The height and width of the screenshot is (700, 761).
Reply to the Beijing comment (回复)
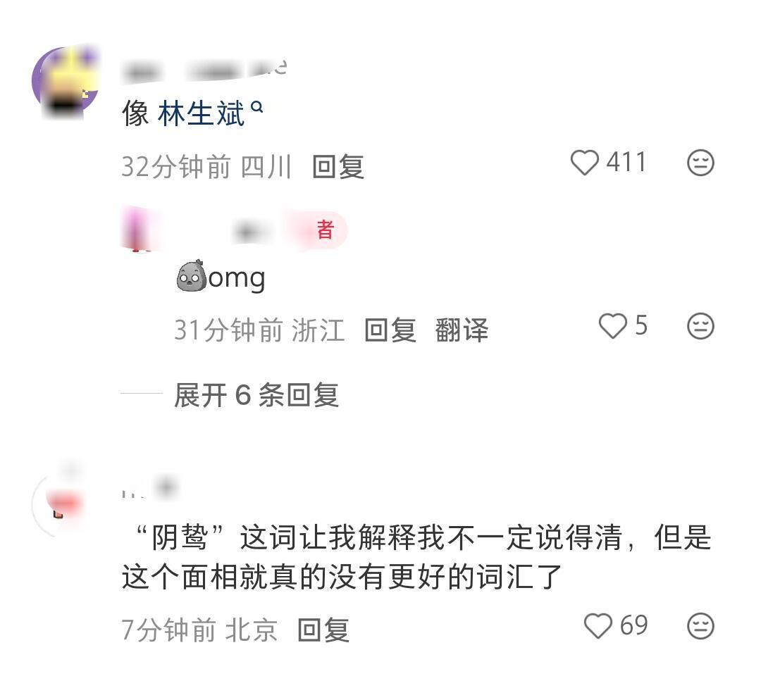(323, 630)
